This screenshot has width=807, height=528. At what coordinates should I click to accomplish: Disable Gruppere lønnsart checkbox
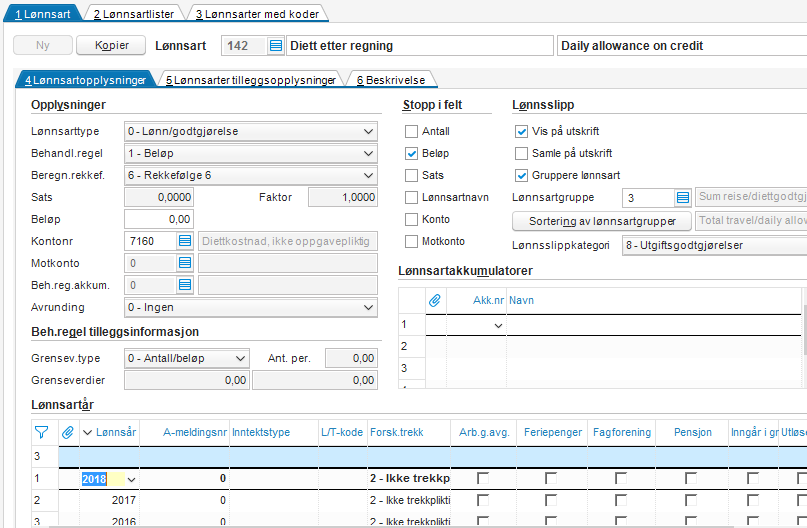click(521, 175)
